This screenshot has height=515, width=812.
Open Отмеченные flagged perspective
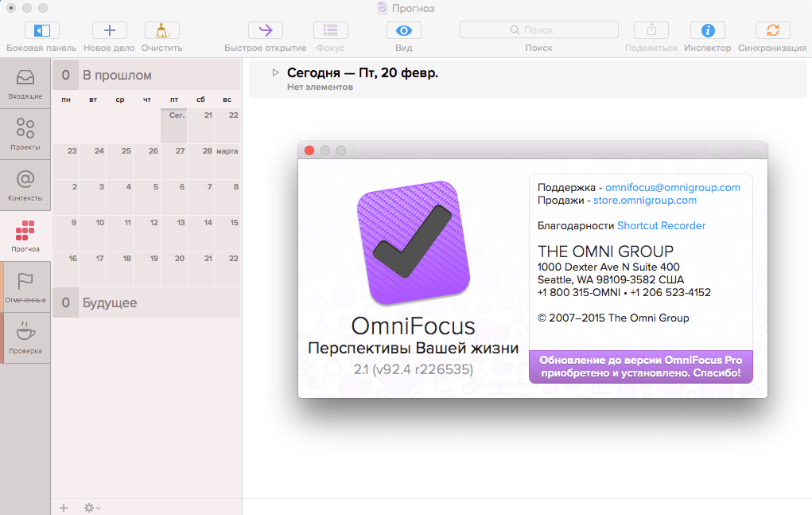click(25, 287)
